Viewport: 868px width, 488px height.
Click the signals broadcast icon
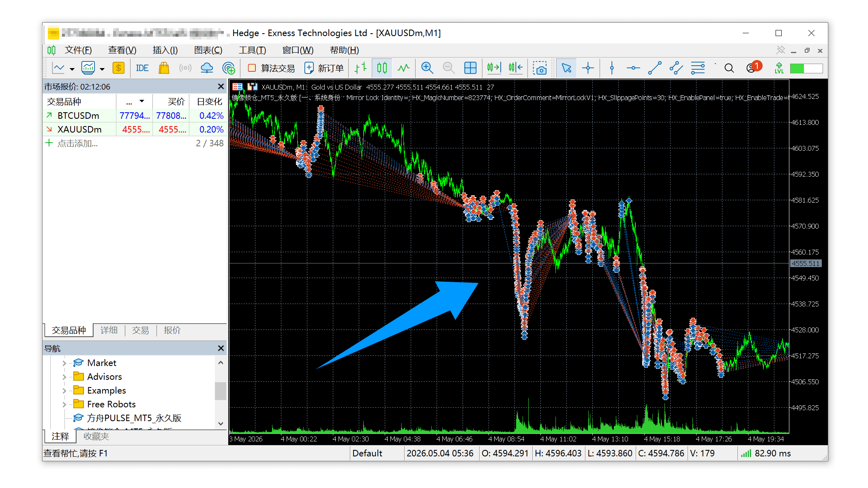185,68
